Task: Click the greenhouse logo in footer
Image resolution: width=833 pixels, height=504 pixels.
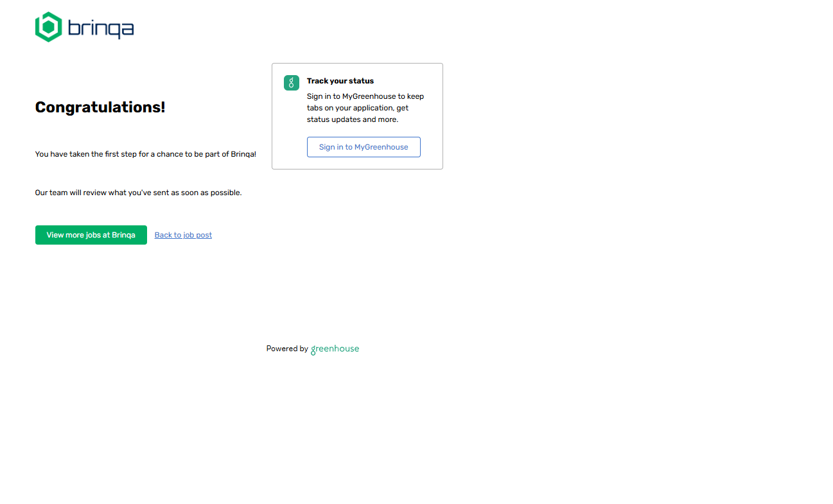Action: 335,349
